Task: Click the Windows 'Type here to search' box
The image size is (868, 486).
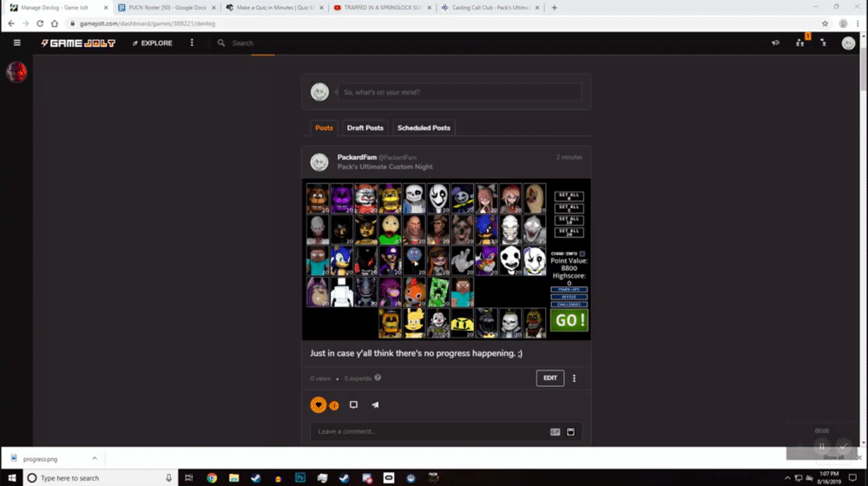Action: 101,477
